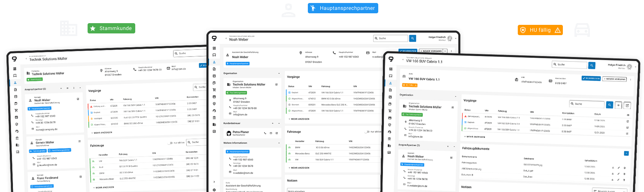
Task: Click the phone icon next to Petra Planer
Action: click(x=265, y=133)
